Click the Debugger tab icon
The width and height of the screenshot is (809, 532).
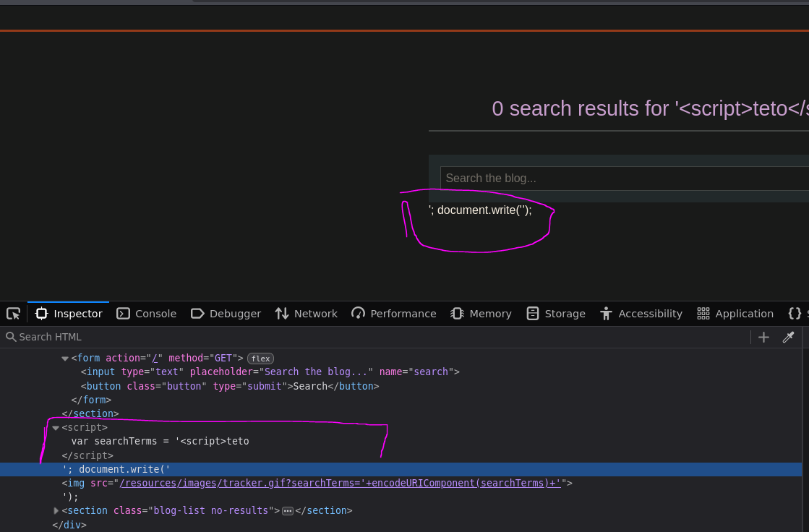[197, 314]
